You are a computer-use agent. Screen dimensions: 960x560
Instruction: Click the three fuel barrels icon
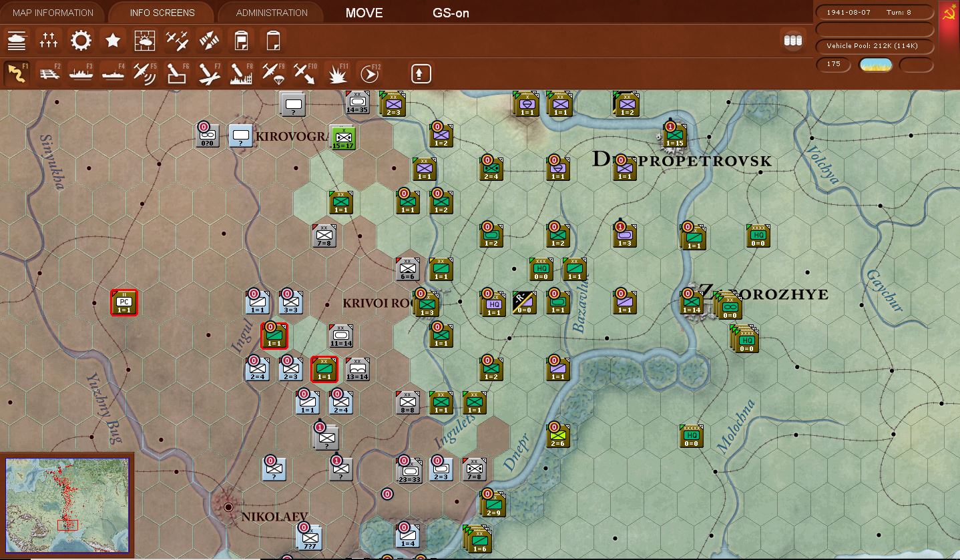tap(792, 41)
